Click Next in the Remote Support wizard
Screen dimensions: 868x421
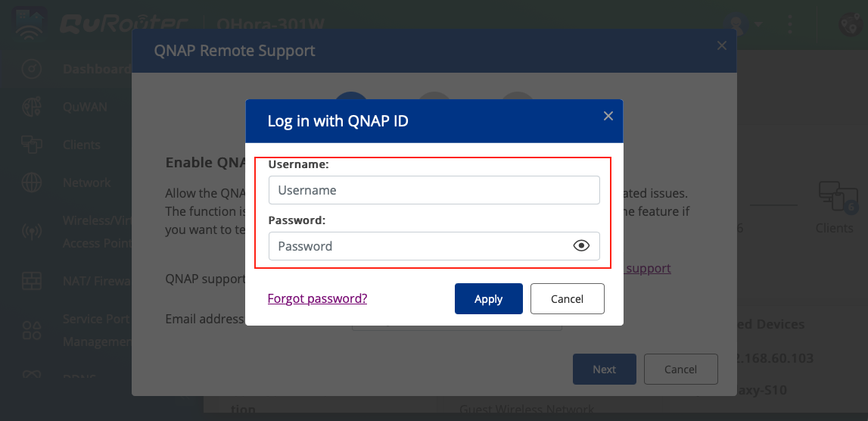[604, 370]
